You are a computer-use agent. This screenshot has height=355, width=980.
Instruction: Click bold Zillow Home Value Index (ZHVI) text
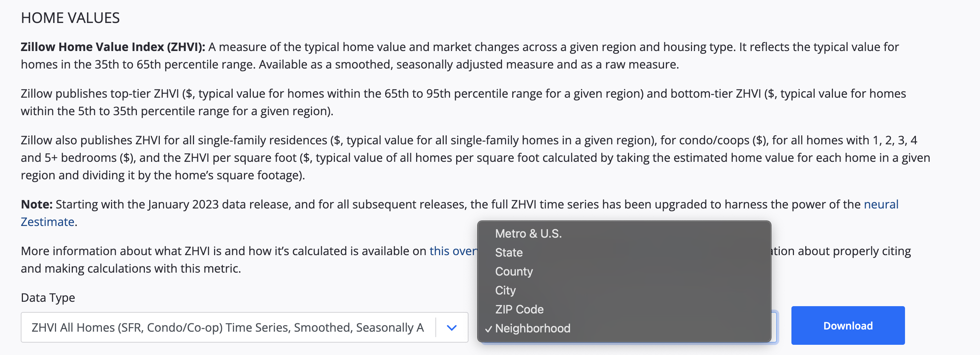click(113, 47)
